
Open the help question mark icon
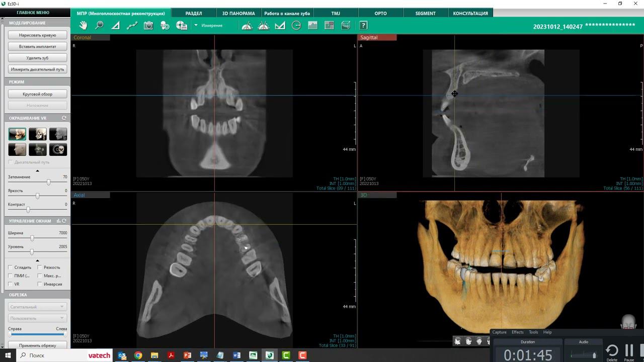click(363, 25)
